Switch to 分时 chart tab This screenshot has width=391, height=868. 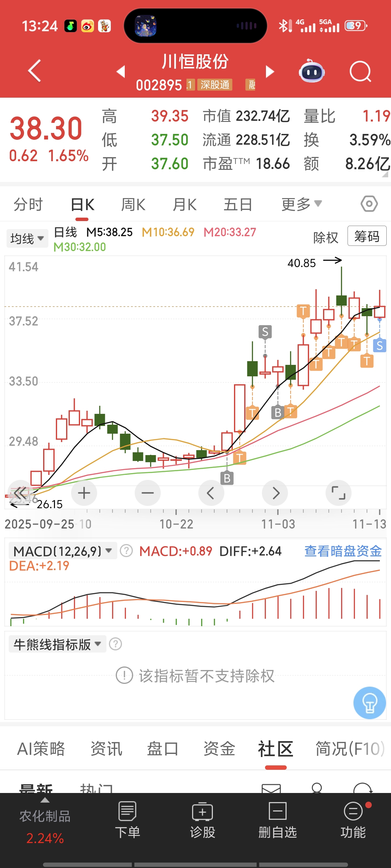pyautogui.click(x=28, y=204)
